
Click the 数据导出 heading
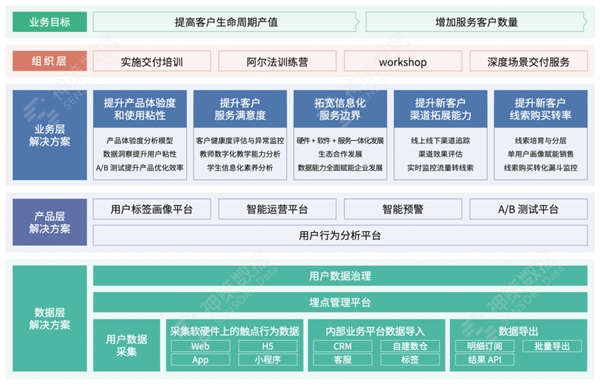click(518, 331)
